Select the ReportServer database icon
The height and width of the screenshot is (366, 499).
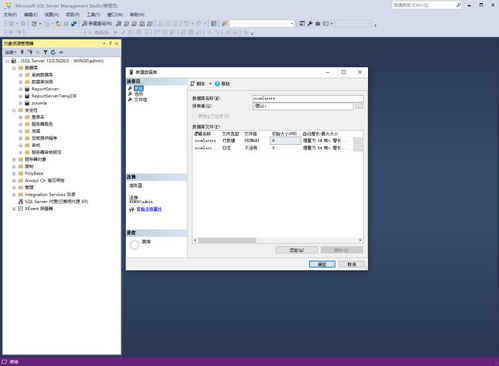click(x=27, y=89)
